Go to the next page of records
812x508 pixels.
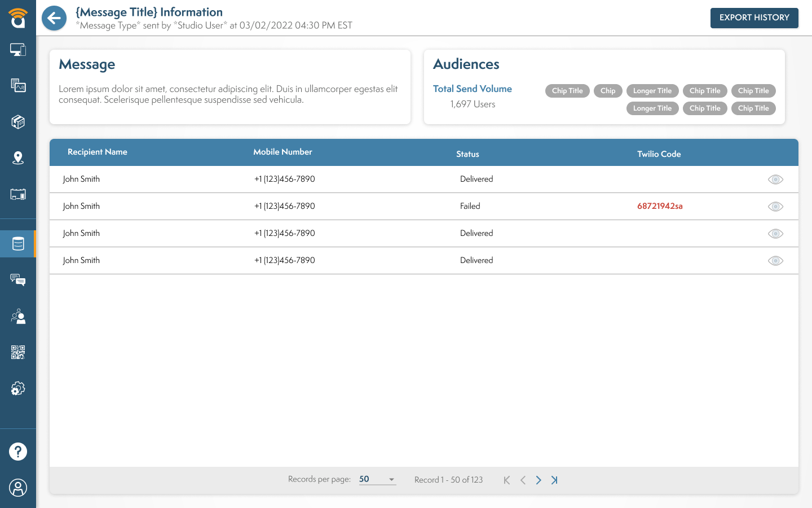pyautogui.click(x=539, y=480)
